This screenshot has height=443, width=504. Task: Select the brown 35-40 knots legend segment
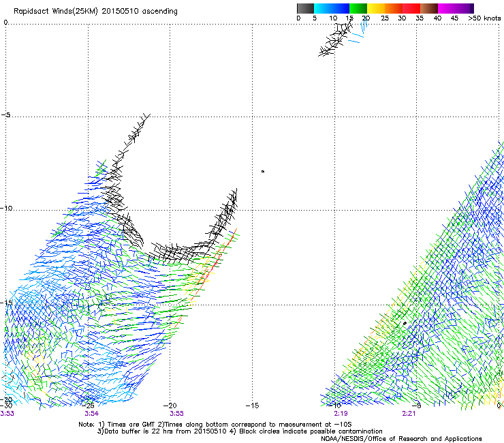(x=429, y=8)
